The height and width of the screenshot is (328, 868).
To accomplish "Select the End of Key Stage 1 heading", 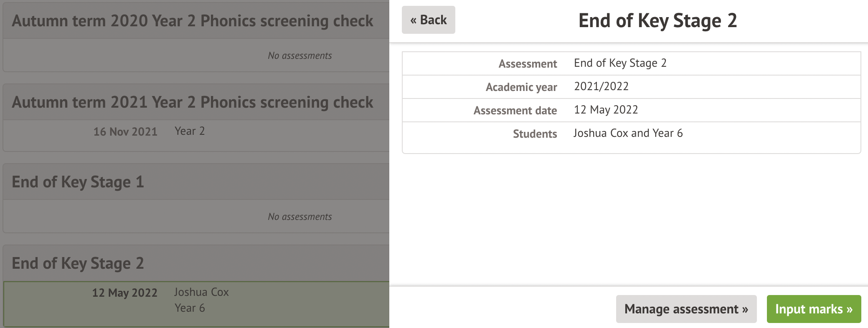I will pos(78,182).
